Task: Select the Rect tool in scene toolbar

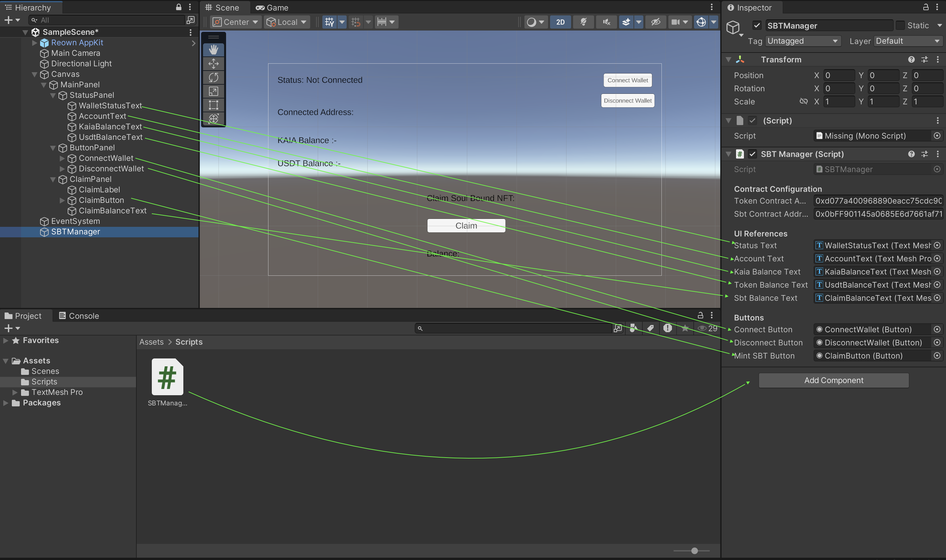Action: coord(213,105)
